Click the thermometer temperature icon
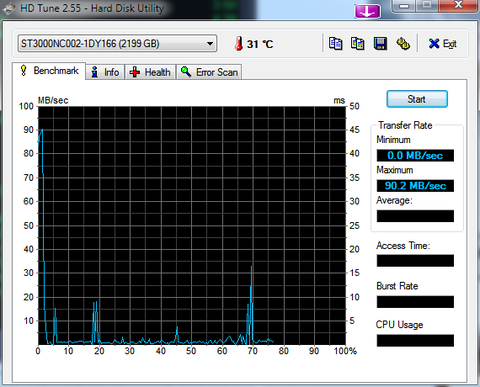Viewport: 480px width, 387px height. click(x=238, y=44)
